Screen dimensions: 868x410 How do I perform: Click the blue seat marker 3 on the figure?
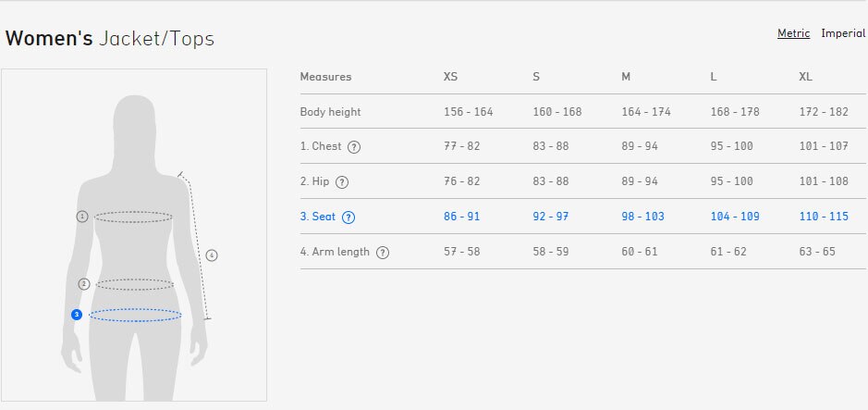tap(77, 315)
